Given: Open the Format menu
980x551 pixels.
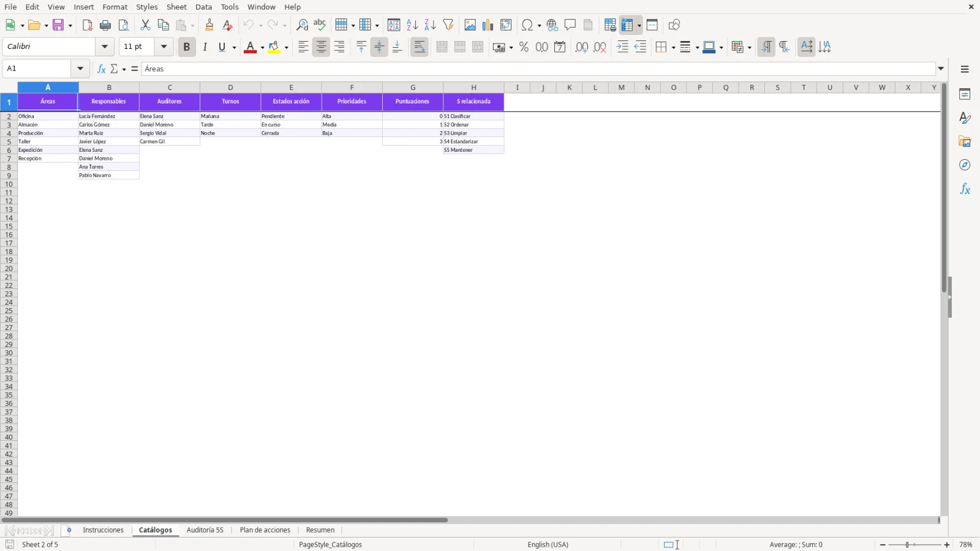Looking at the screenshot, I should coord(115,7).
